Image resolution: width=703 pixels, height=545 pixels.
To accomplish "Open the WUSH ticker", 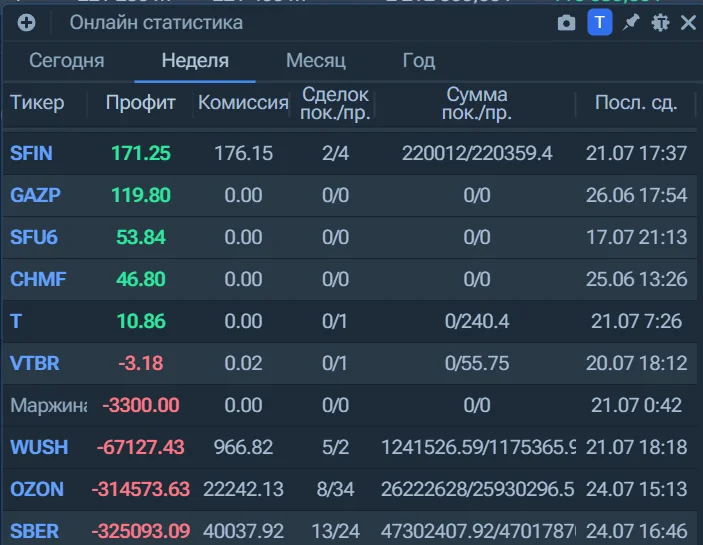I will click(x=39, y=447).
